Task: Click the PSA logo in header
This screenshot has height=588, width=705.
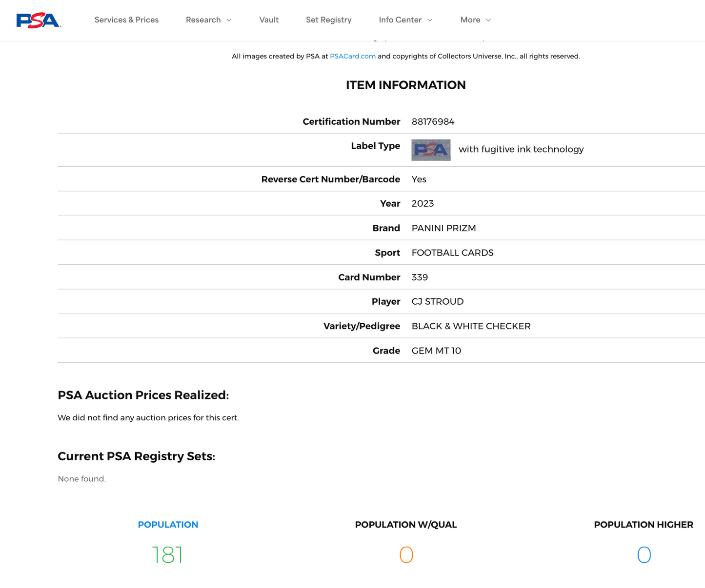Action: (x=39, y=20)
